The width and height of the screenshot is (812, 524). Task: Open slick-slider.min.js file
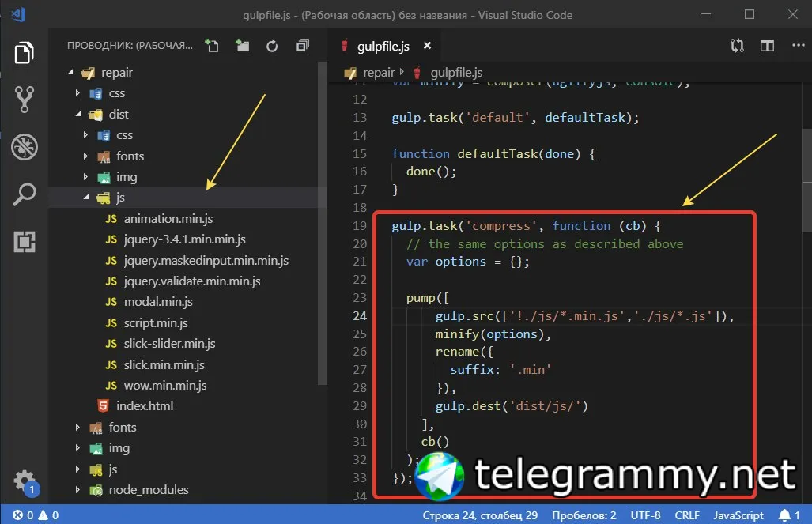169,344
